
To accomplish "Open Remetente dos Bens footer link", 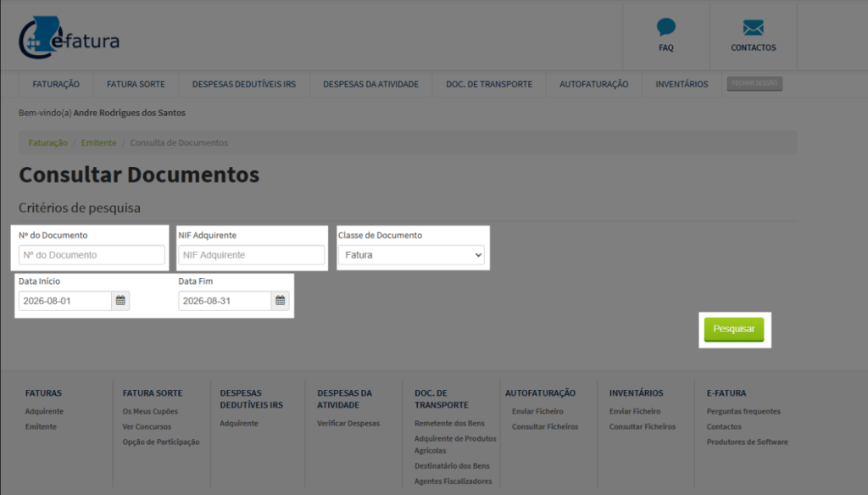I will click(449, 423).
